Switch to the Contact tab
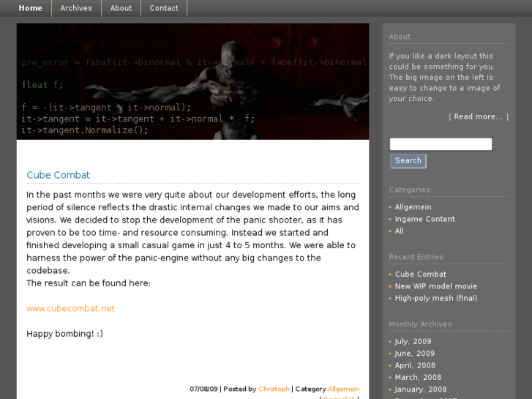This screenshot has width=532, height=399. click(164, 8)
